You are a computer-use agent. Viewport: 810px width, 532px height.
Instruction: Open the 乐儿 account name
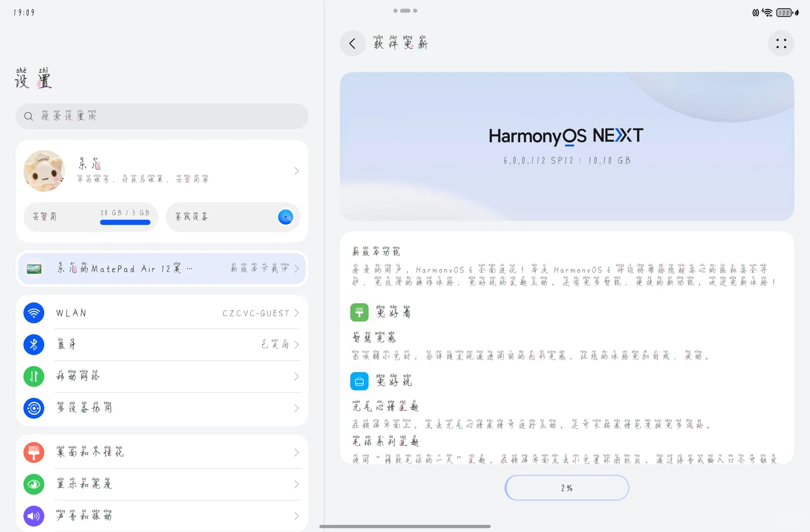point(89,164)
